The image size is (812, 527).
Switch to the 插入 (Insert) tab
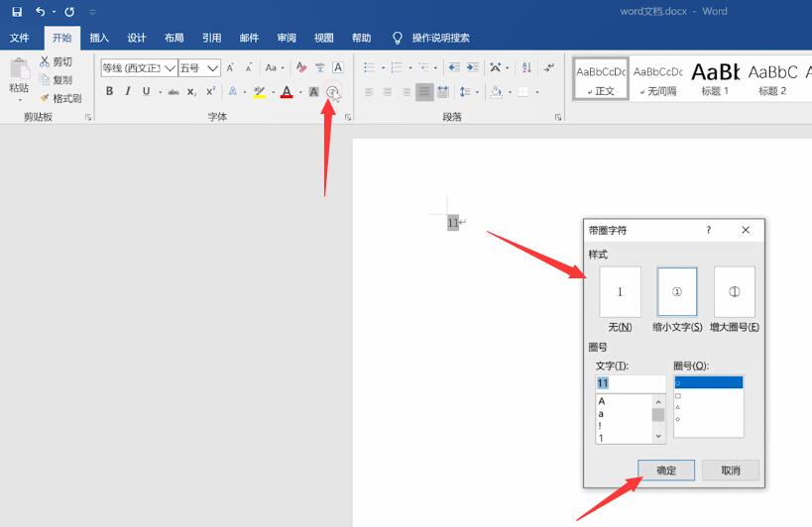[99, 38]
